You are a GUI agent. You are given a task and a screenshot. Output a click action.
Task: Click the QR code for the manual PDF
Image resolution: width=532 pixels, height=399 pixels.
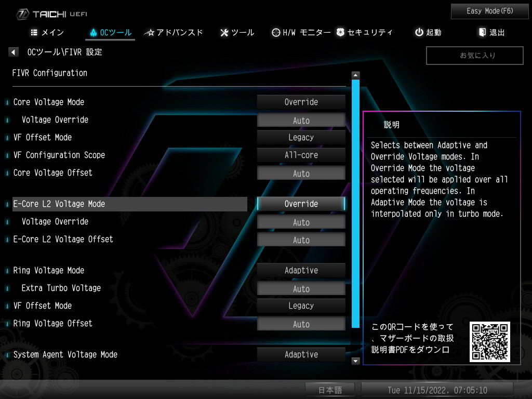[489, 342]
